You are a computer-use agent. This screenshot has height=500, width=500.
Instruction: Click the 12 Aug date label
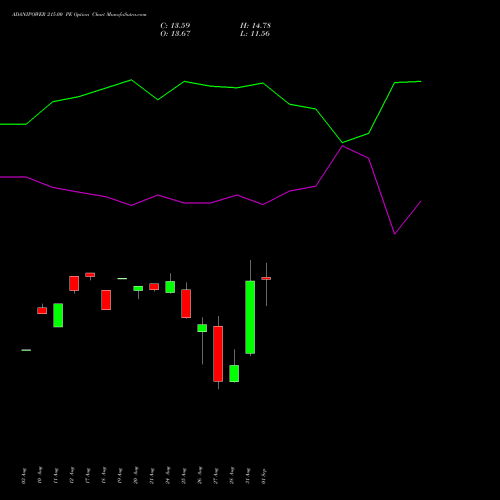[72, 475]
